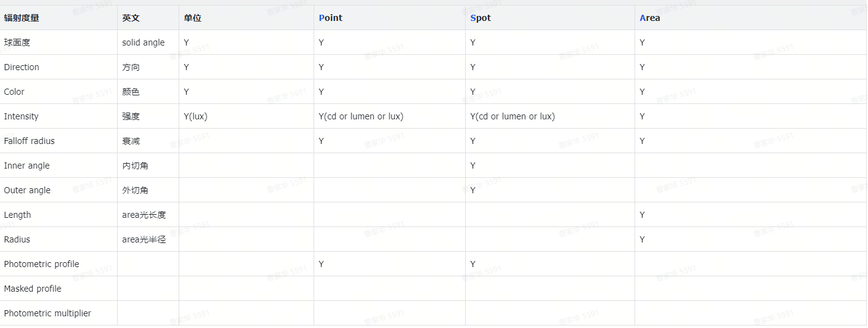Image resolution: width=868 pixels, height=328 pixels.
Task: Click the 内切角 cell
Action: click(x=135, y=166)
